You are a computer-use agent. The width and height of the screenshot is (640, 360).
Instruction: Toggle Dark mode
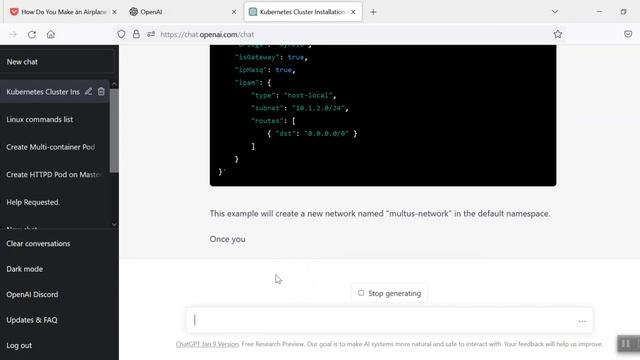[24, 269]
